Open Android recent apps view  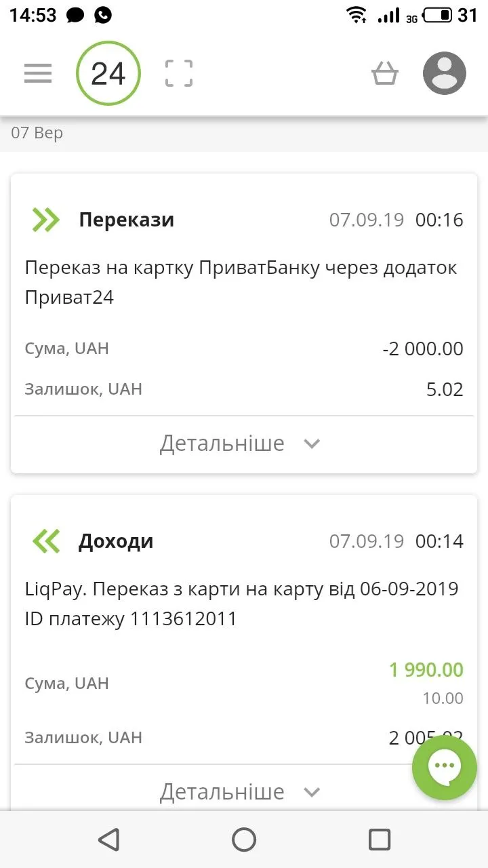tap(380, 840)
